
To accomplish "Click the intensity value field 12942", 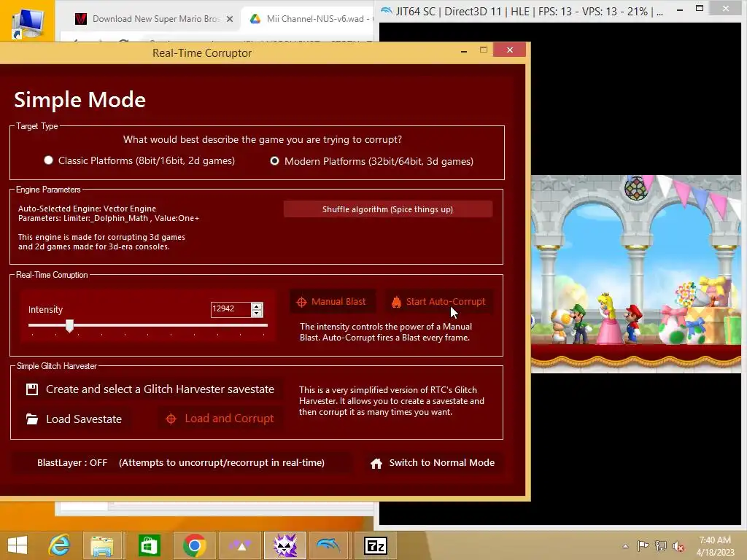I will click(231, 309).
